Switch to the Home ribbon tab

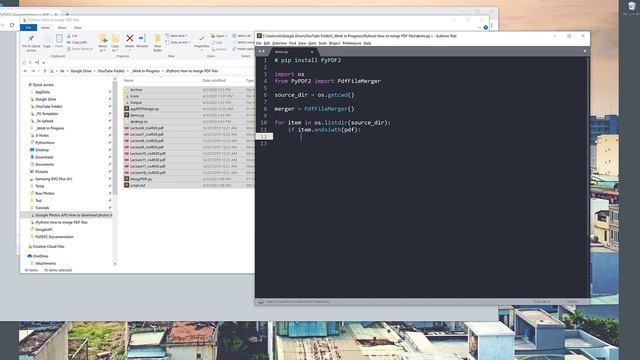point(45,27)
